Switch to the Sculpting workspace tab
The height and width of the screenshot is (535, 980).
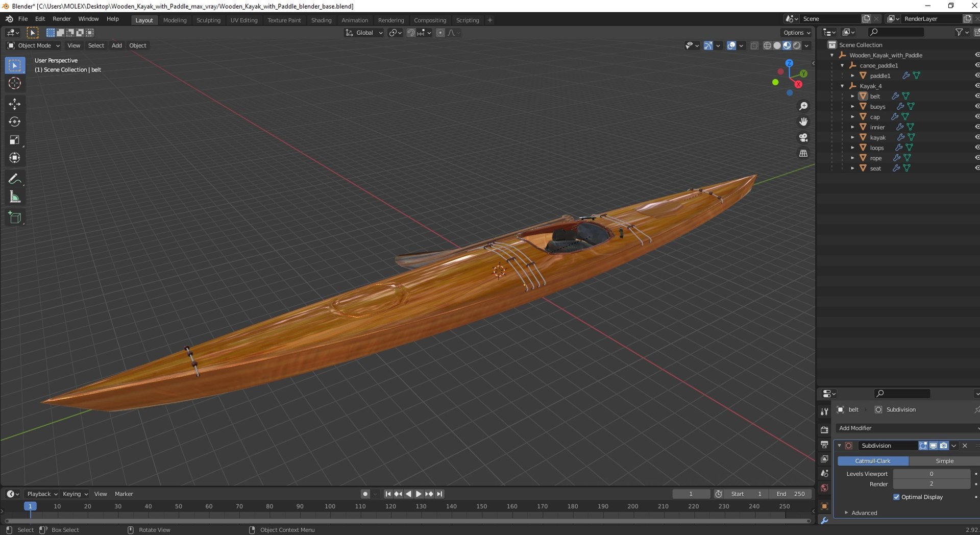pyautogui.click(x=208, y=20)
